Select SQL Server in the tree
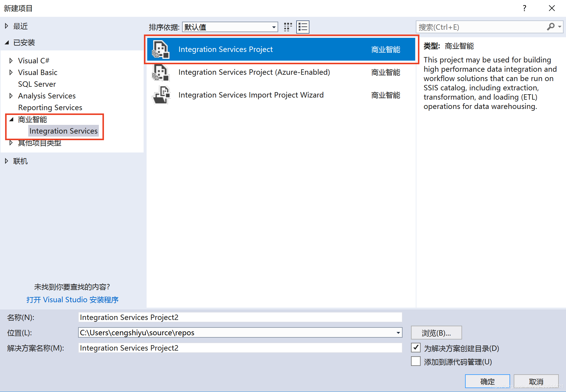 point(37,84)
